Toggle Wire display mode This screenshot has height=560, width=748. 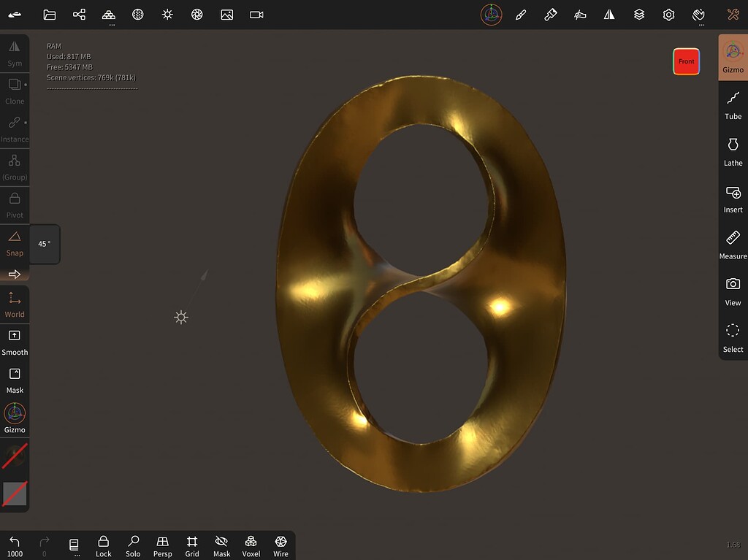coord(280,545)
